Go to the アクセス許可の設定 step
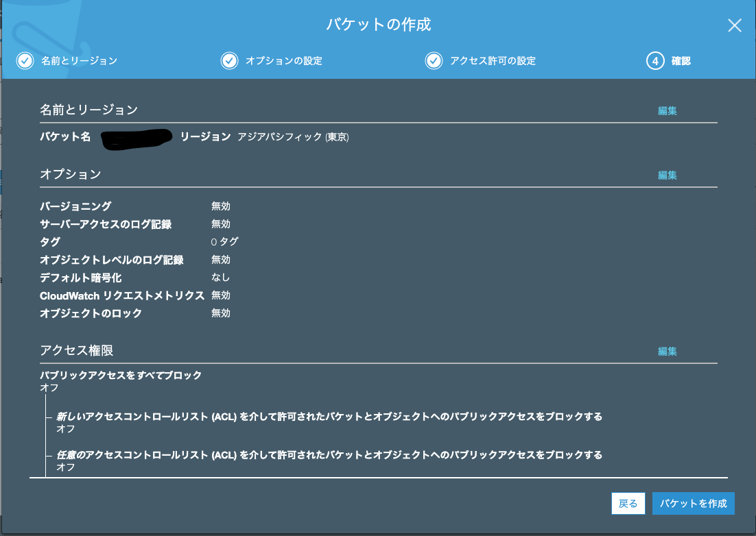This screenshot has height=536, width=756. click(493, 61)
